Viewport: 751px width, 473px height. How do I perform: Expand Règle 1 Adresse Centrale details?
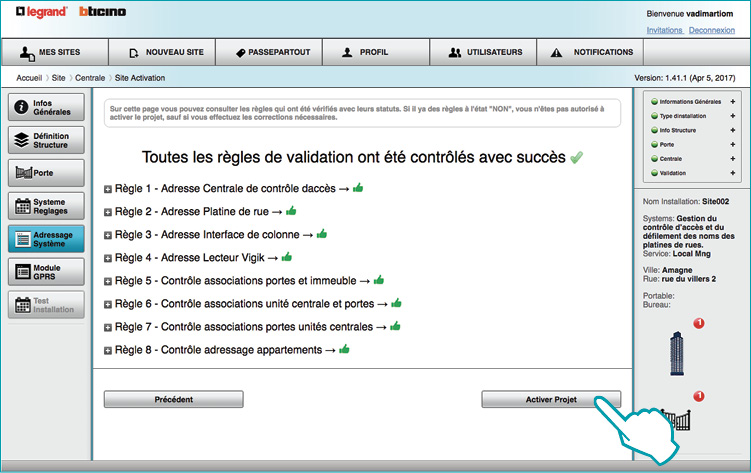(108, 188)
